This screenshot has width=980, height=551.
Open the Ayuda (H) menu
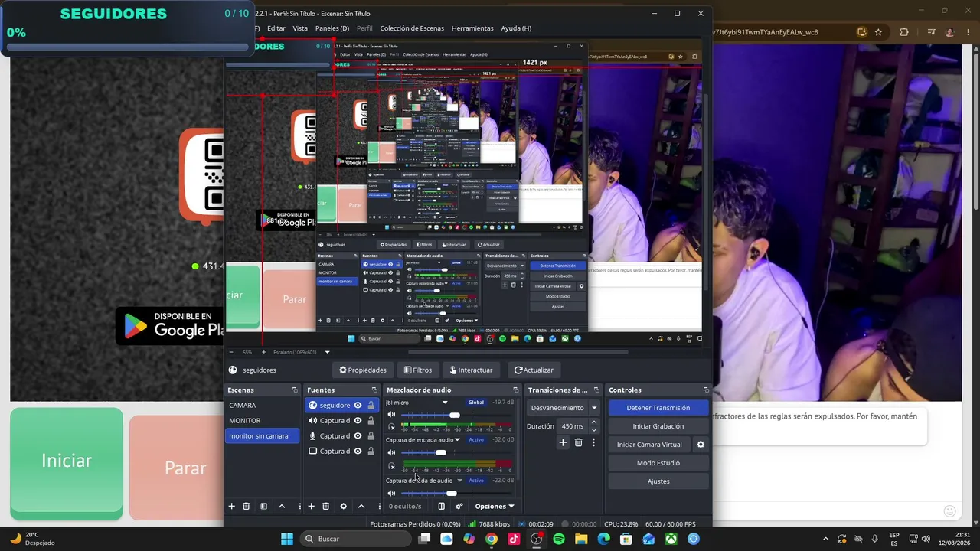516,28
